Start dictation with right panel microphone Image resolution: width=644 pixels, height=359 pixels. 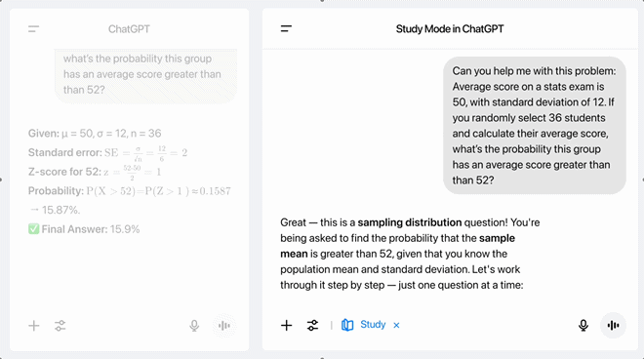click(x=584, y=325)
